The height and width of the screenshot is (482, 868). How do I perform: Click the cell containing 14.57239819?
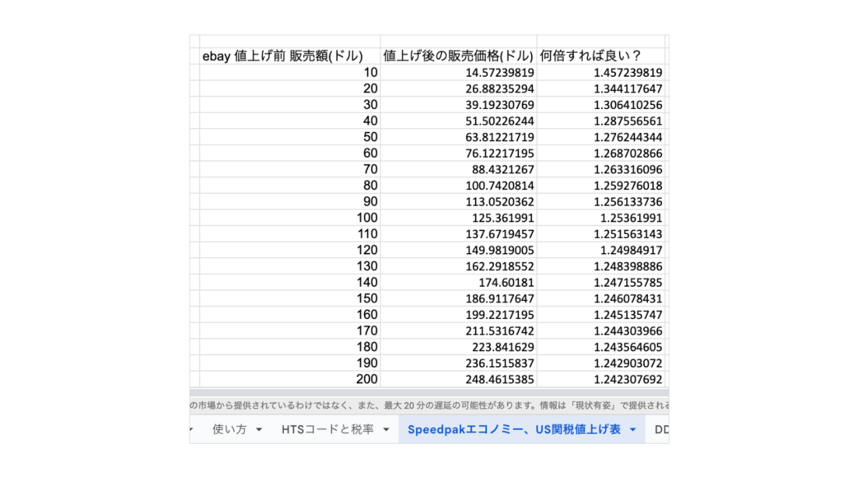(x=458, y=72)
